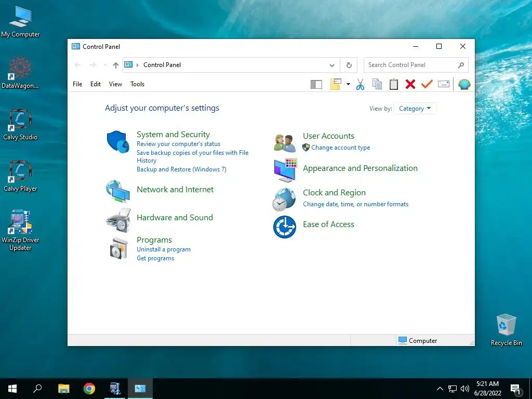Click the red X Delete icon
The height and width of the screenshot is (399, 532).
[410, 84]
